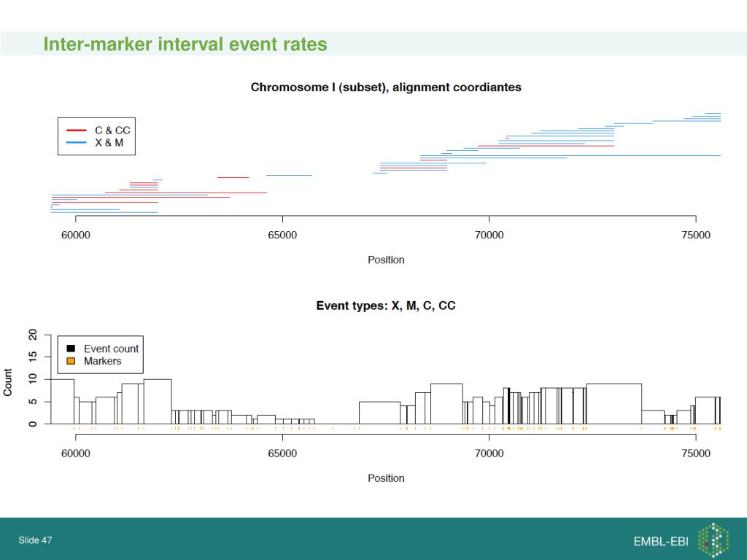The height and width of the screenshot is (560, 747).
Task: Click the '60000' tick on the bottom chart axis
Action: click(x=76, y=454)
